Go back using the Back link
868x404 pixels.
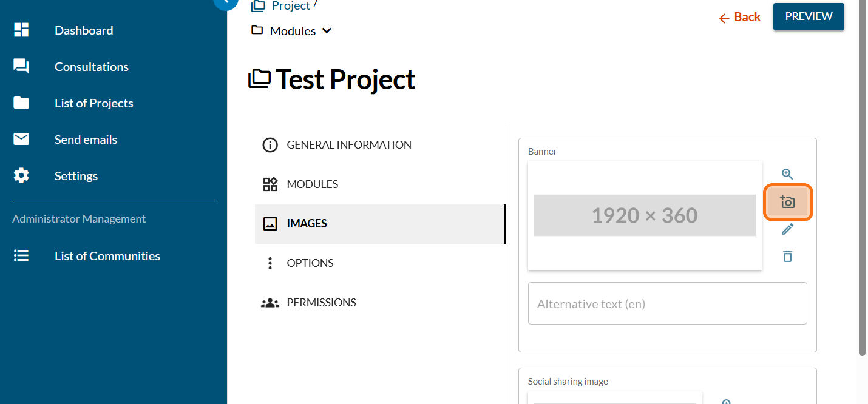[740, 18]
